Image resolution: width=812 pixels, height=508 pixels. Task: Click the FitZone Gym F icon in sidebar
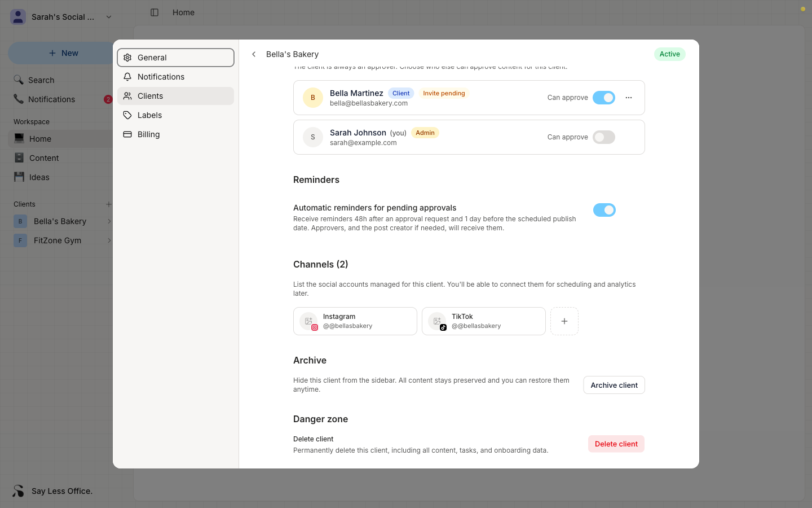(20, 240)
